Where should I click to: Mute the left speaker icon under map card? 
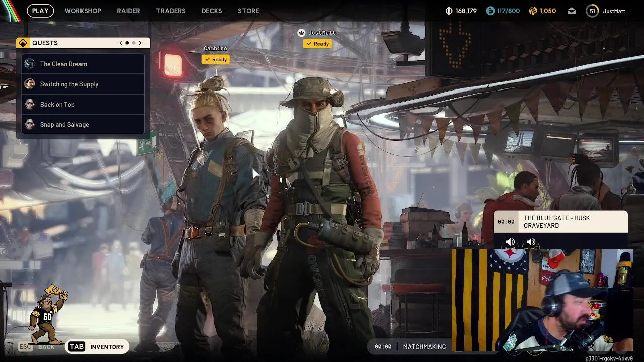510,243
